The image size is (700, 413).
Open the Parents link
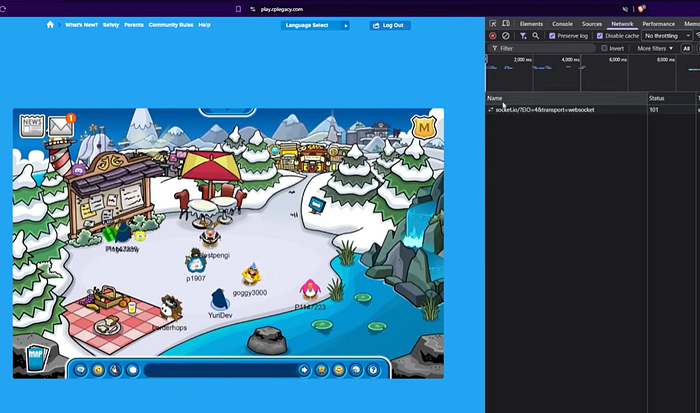(134, 25)
